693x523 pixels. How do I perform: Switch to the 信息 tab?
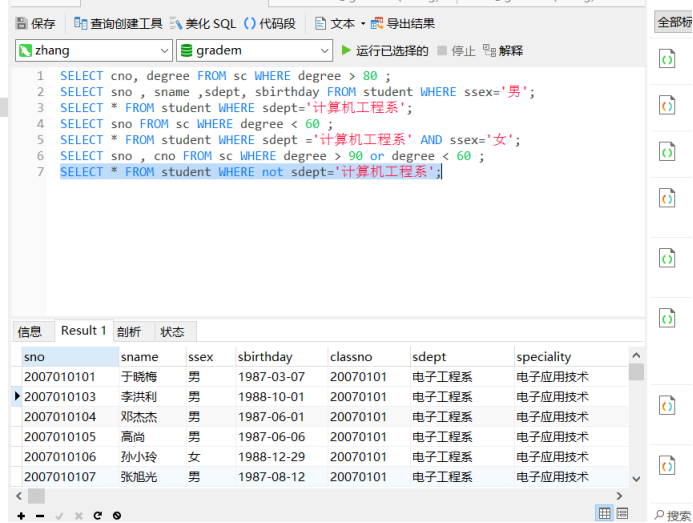30,332
